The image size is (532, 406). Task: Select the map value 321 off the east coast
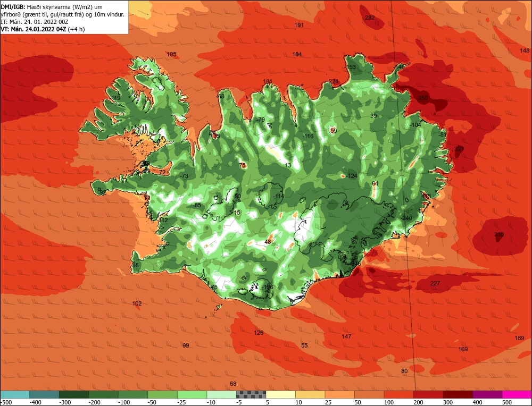click(x=459, y=149)
